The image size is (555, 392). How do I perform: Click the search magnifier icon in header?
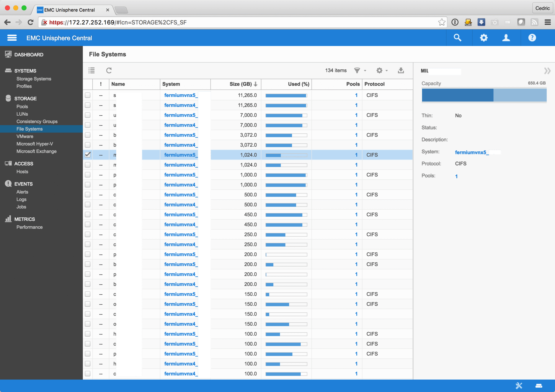(x=457, y=38)
